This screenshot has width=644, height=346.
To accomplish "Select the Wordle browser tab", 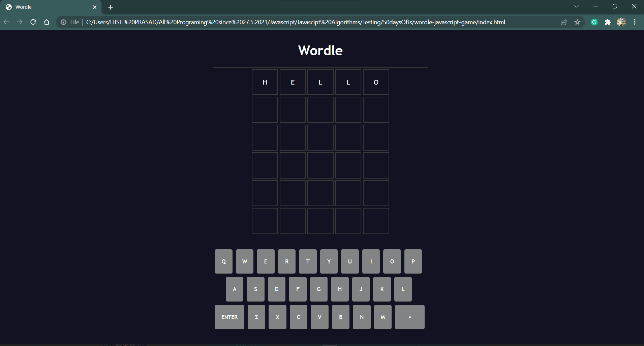I will (51, 7).
